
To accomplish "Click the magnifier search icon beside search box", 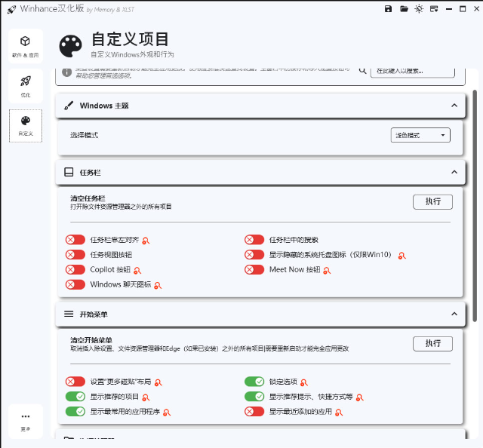I will 362,70.
